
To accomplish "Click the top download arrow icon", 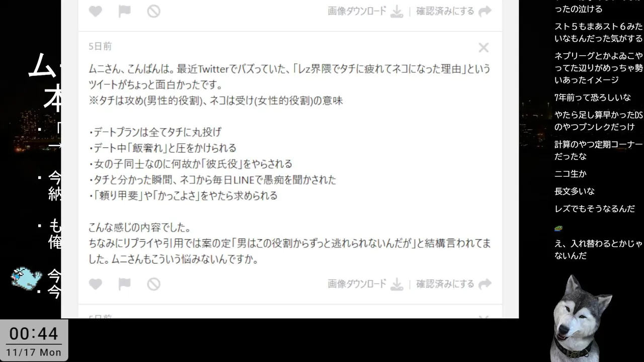I will pos(397,11).
